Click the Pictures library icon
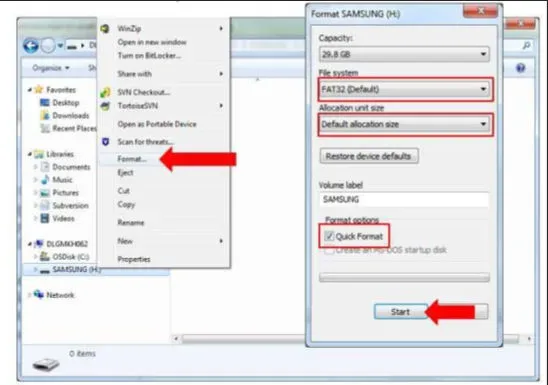The width and height of the screenshot is (548, 385). [x=45, y=193]
